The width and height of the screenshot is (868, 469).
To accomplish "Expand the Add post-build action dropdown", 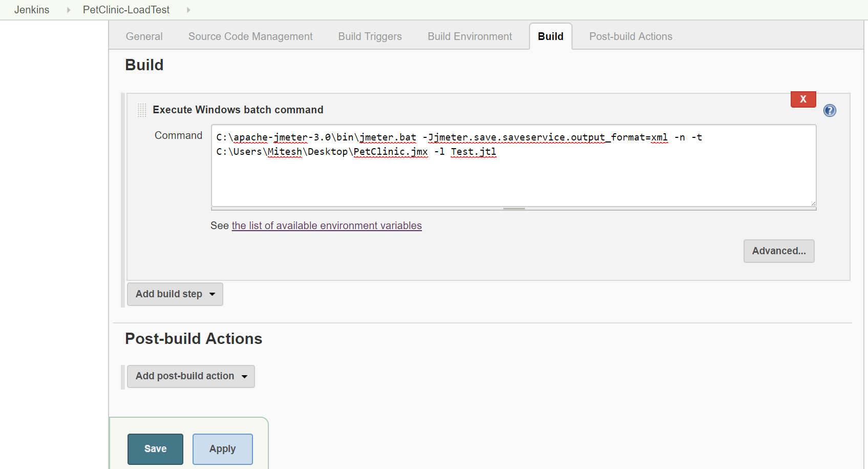I will (191, 376).
